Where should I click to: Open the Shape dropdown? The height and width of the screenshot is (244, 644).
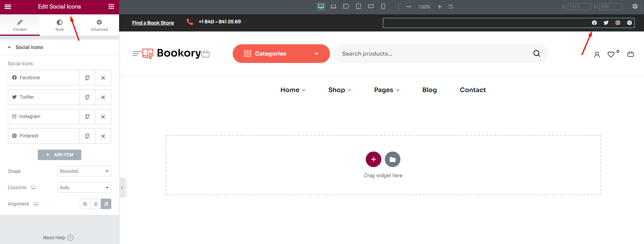tap(84, 171)
